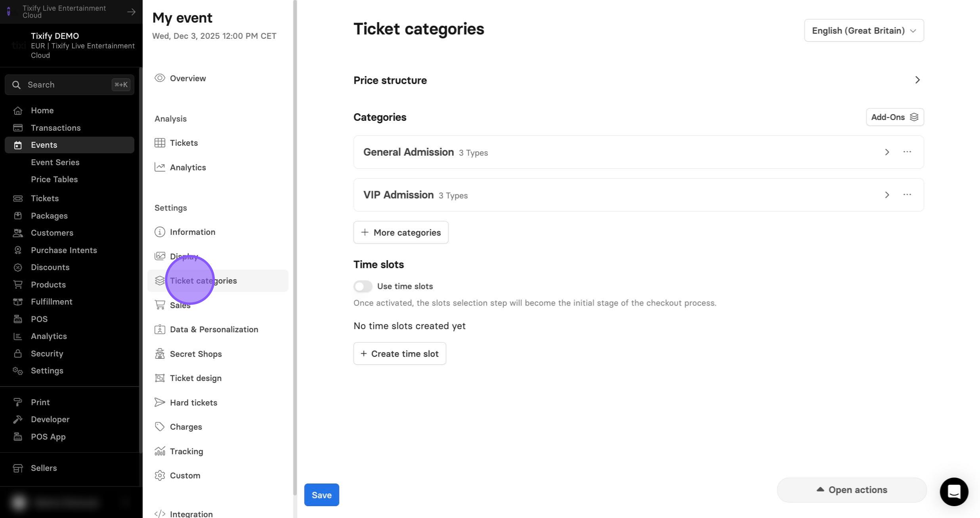Click the Add-Ons button

click(895, 117)
